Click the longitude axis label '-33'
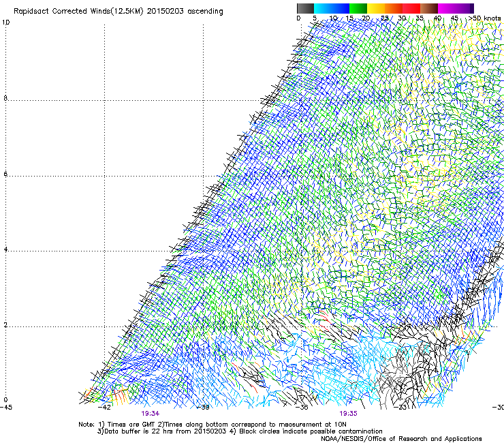This screenshot has height=443, width=504. click(x=400, y=408)
